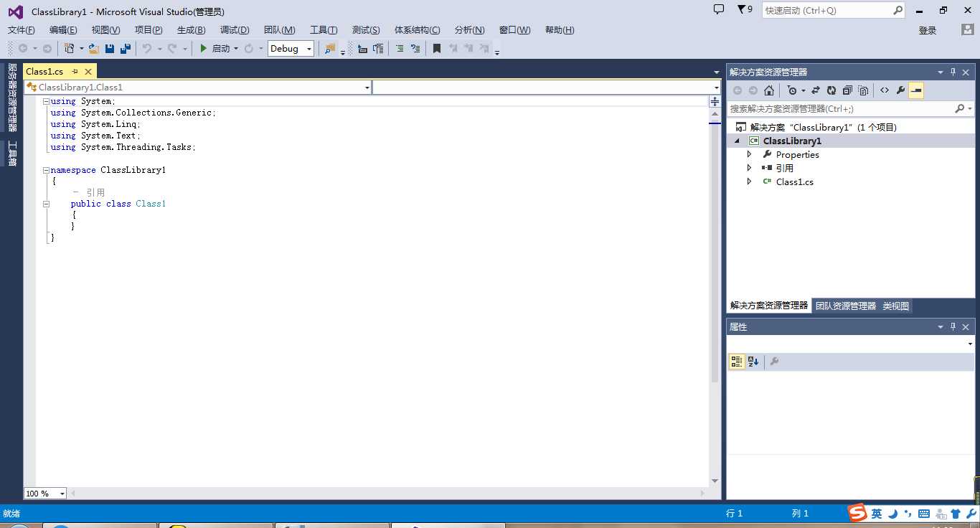
Task: Click the Open File folder icon
Action: (94, 48)
